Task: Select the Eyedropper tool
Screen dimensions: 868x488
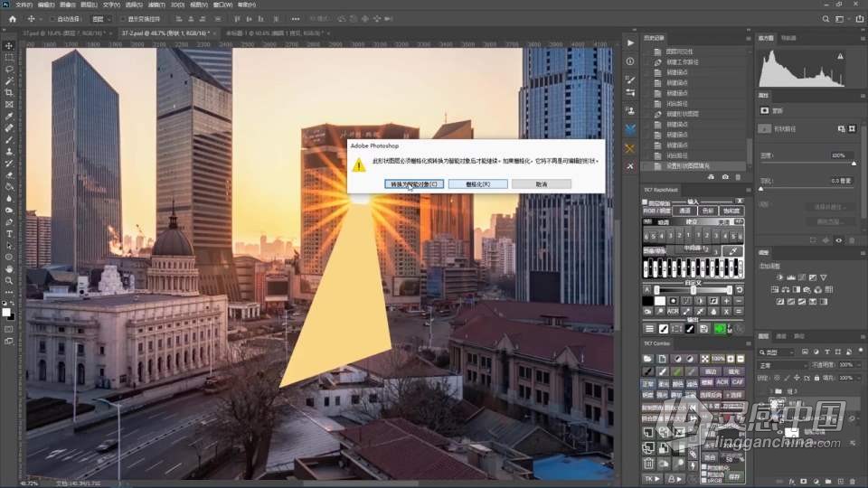Action: [9, 117]
